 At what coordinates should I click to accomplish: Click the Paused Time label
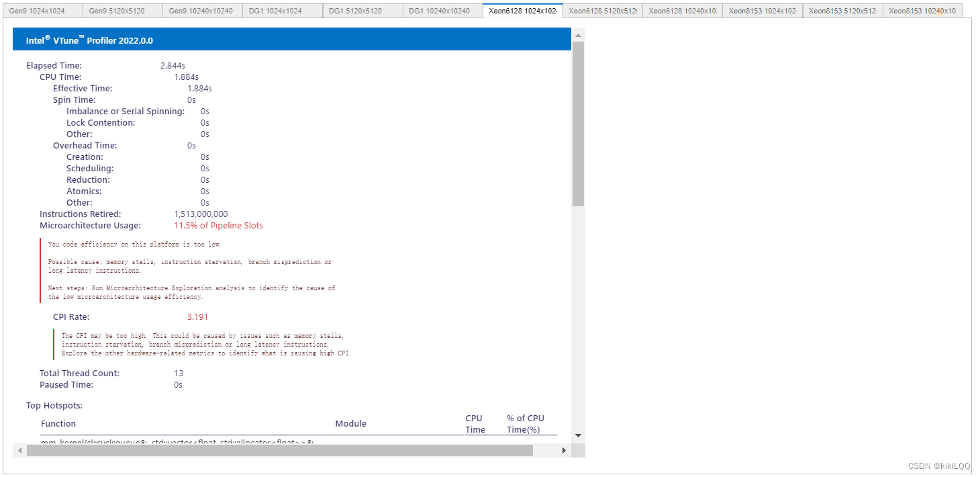(x=66, y=385)
